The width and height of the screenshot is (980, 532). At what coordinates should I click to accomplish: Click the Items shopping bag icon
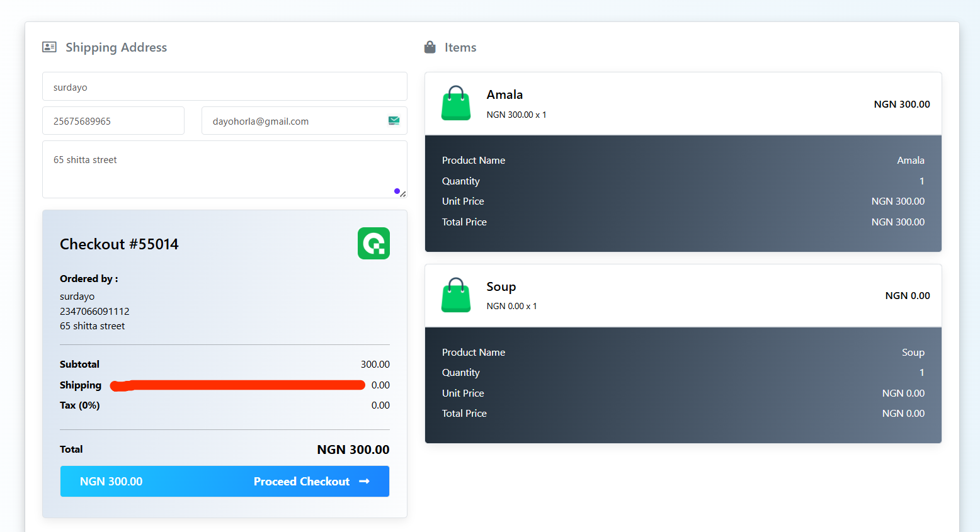click(430, 47)
